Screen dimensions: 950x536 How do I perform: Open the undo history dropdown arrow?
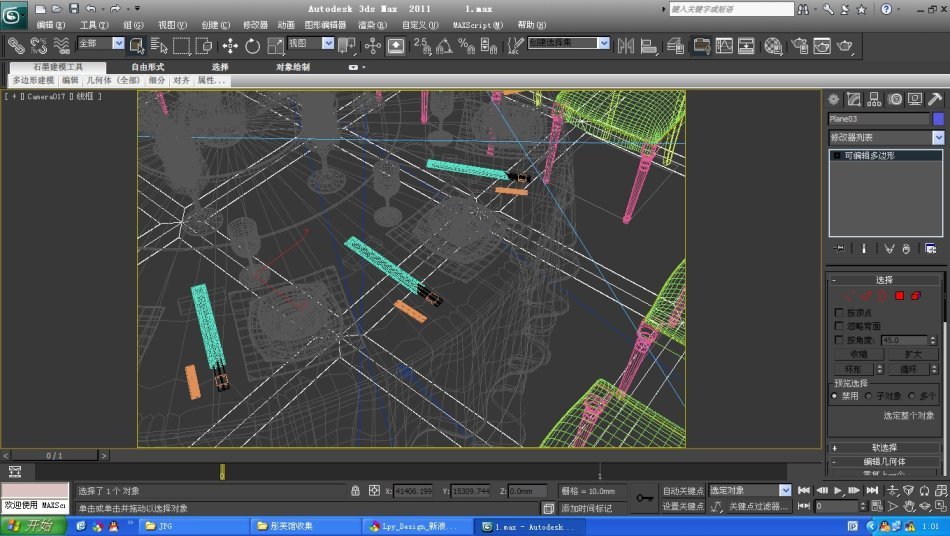[101, 9]
